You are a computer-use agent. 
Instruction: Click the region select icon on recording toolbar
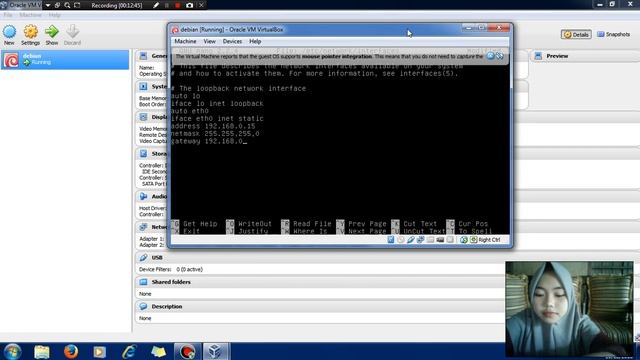[x=77, y=5]
